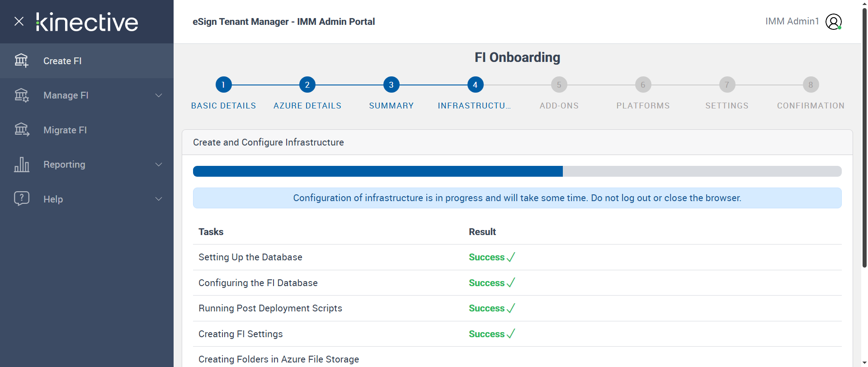Click the Result column header

[482, 232]
